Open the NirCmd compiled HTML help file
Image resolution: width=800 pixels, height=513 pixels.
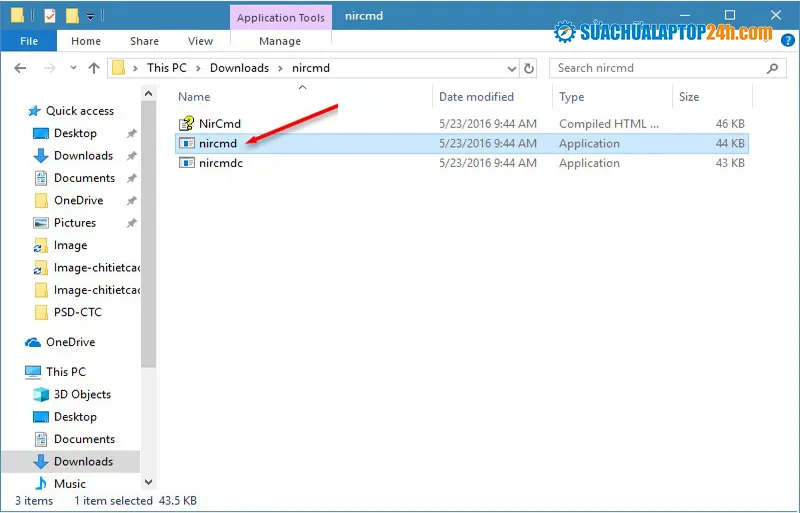tap(219, 124)
